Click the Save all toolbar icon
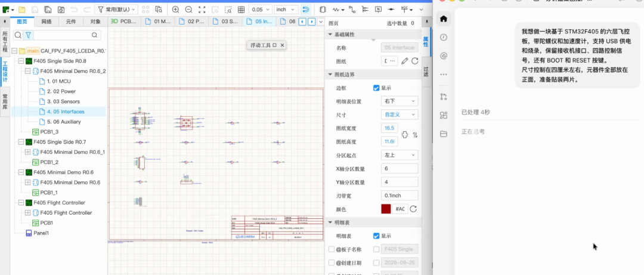 point(48,10)
